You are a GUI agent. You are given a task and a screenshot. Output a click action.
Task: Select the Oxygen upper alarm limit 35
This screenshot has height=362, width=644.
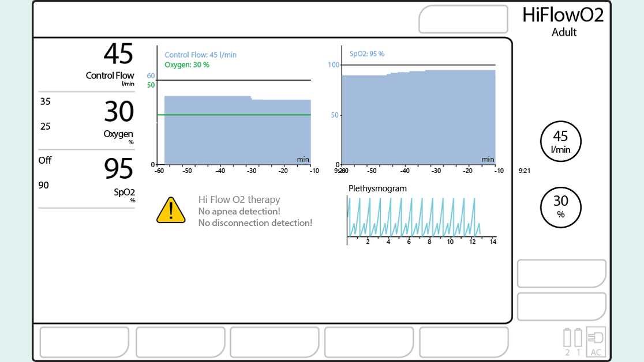[x=45, y=101]
